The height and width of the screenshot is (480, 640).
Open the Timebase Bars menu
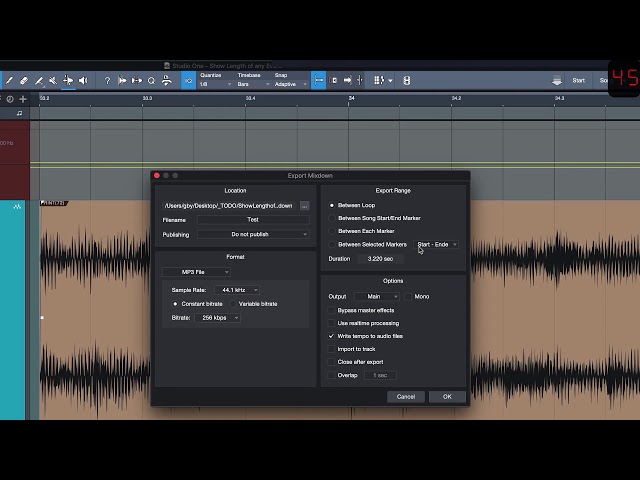[253, 84]
